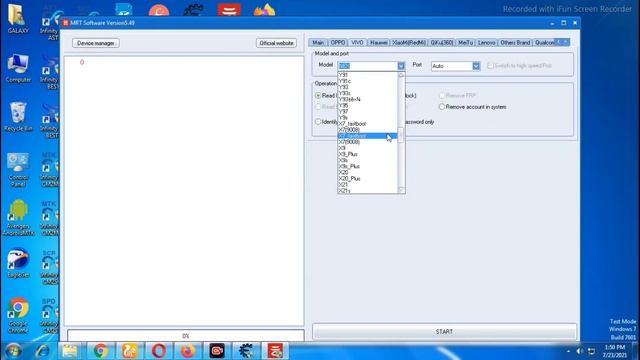Click model list scroll up arrow
Viewport: 640px width, 360px height.
401,75
